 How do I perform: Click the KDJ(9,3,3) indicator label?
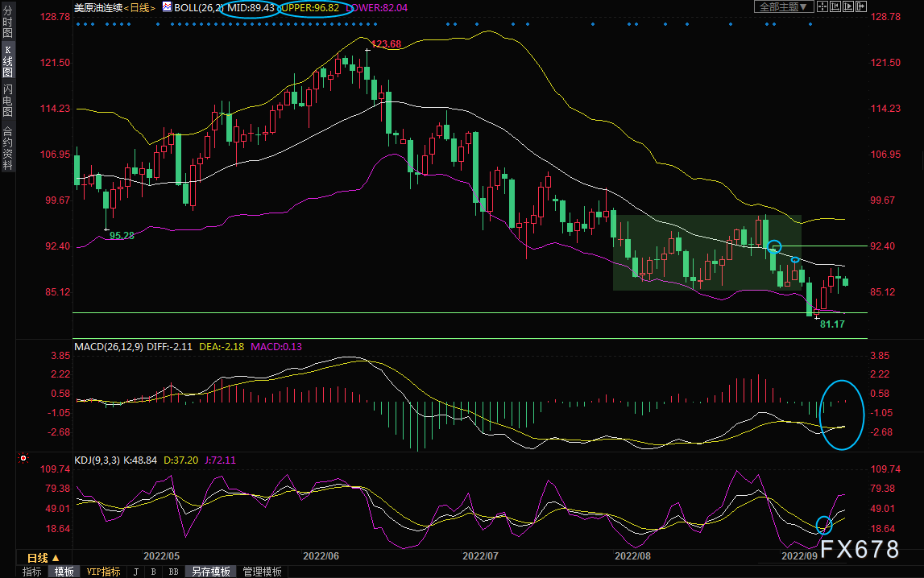97,460
